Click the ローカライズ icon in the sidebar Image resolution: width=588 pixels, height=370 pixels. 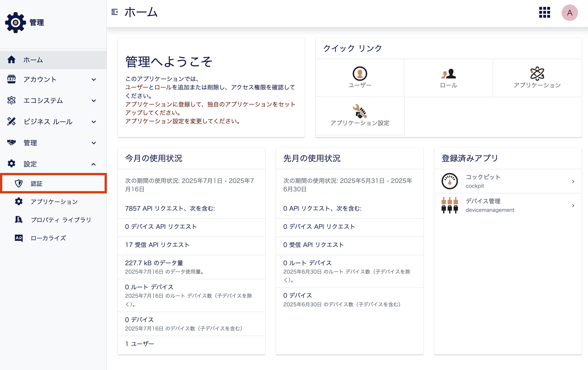click(x=18, y=238)
